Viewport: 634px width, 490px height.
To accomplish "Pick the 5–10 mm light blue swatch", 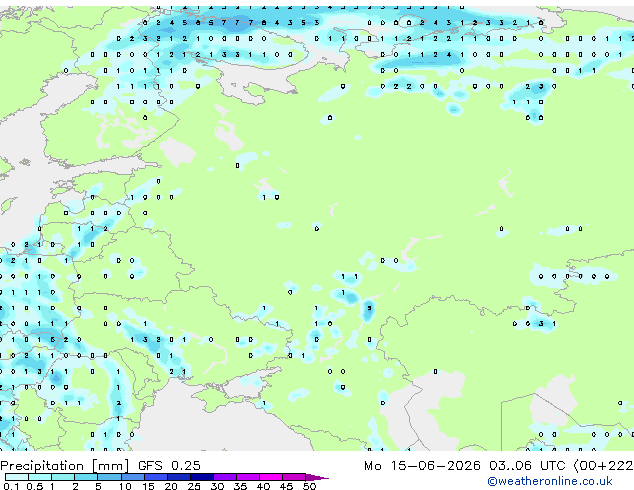I will pyautogui.click(x=109, y=477).
